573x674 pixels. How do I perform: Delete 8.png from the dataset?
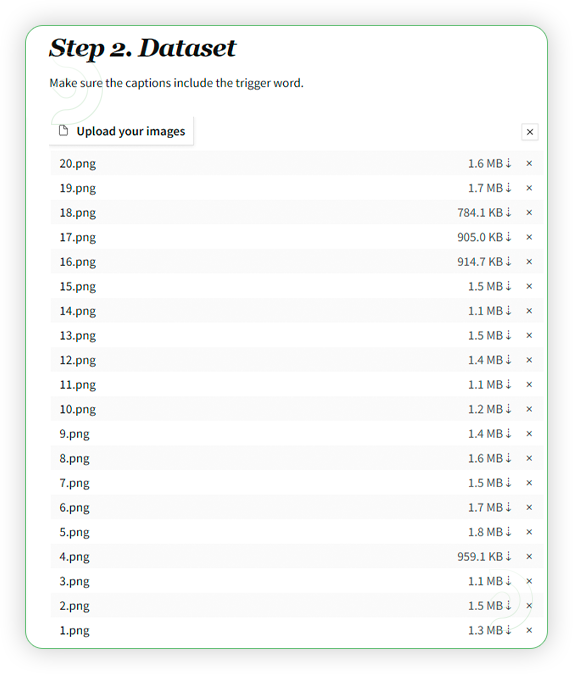[x=529, y=458]
